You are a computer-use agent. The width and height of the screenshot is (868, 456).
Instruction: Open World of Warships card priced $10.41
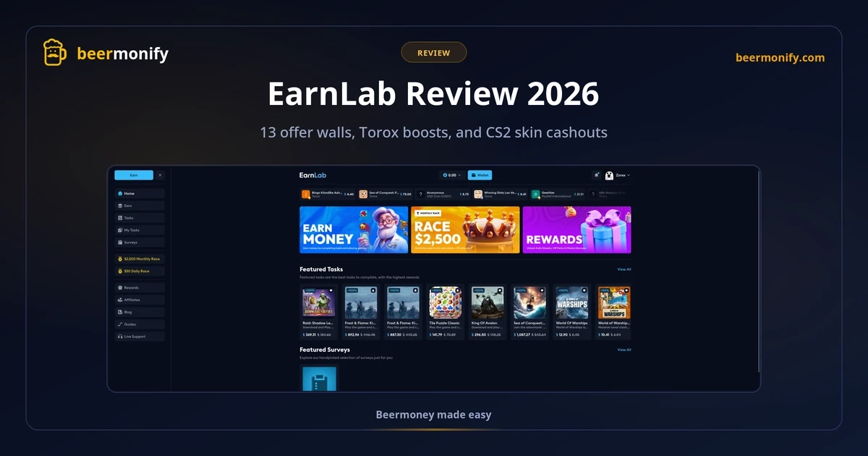[x=613, y=312]
